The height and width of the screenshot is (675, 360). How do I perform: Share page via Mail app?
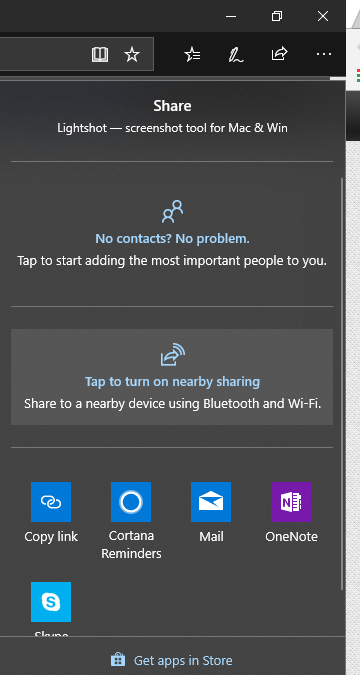[x=211, y=512]
